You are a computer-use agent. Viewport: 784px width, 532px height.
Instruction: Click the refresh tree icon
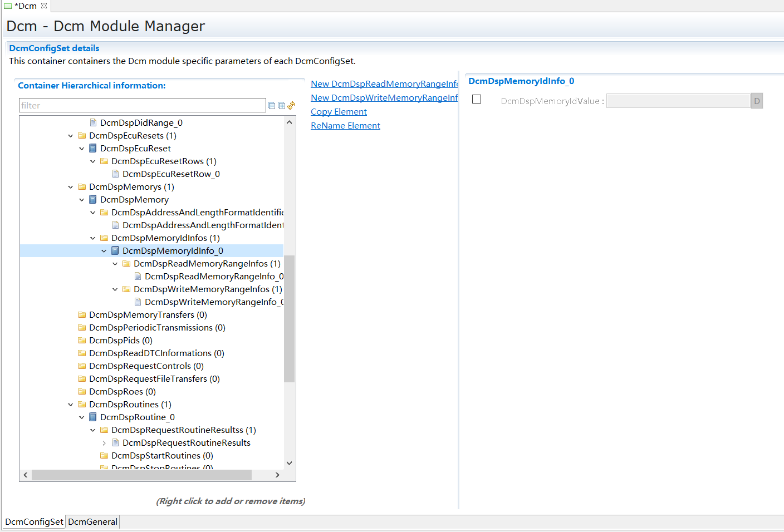pyautogui.click(x=291, y=105)
